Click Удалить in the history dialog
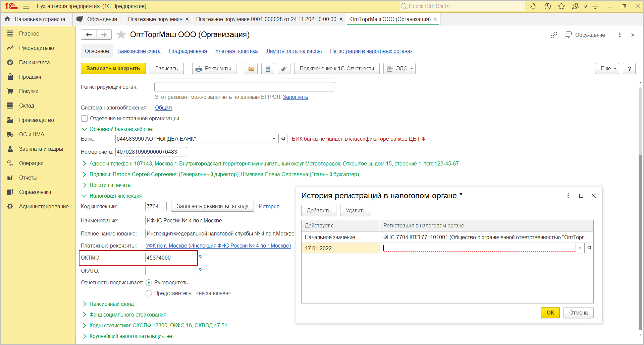 click(356, 211)
